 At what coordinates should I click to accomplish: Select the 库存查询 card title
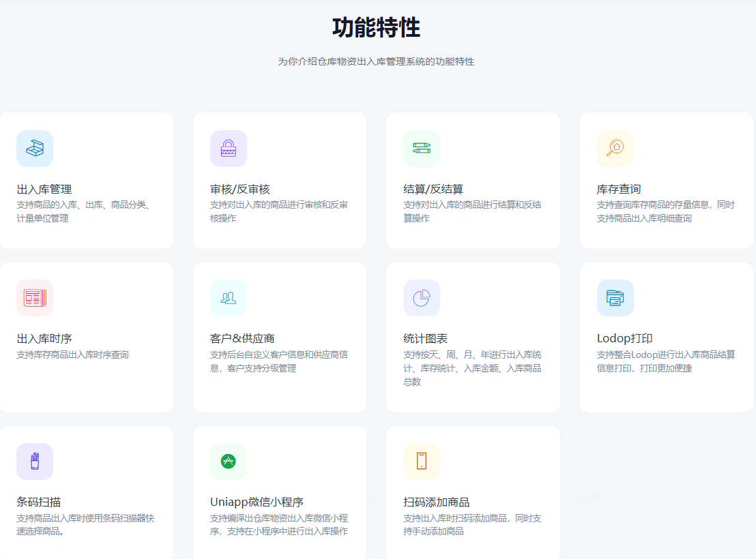(619, 189)
